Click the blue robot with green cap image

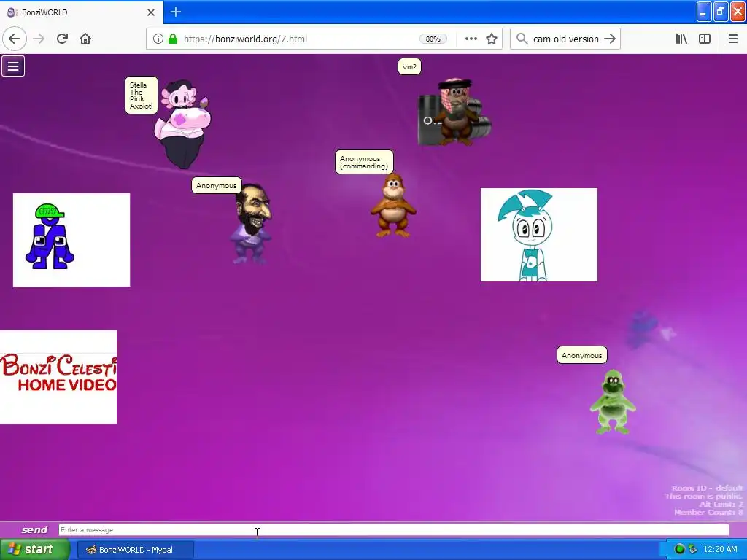click(x=71, y=240)
